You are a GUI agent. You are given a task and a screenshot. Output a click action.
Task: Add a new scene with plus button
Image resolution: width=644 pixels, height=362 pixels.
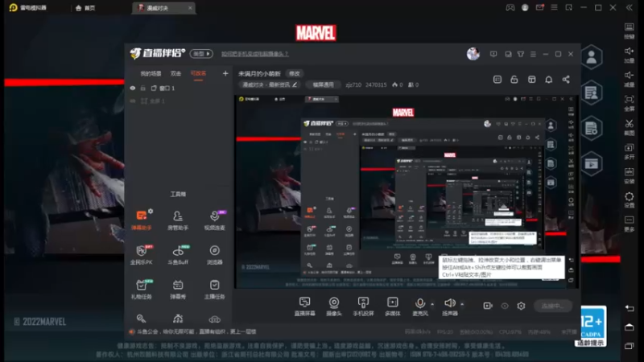point(225,73)
